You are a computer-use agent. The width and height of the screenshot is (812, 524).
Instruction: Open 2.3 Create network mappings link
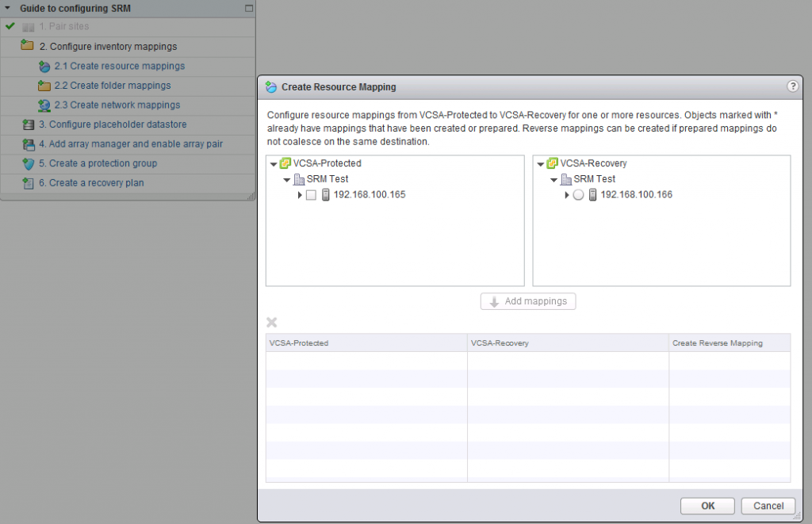[117, 105]
